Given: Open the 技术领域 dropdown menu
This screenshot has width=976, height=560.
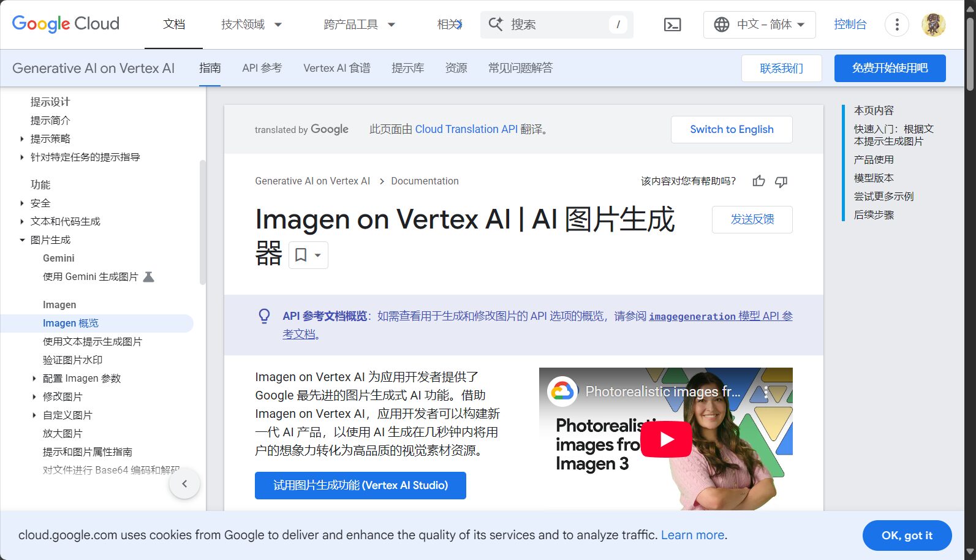Looking at the screenshot, I should coord(252,25).
